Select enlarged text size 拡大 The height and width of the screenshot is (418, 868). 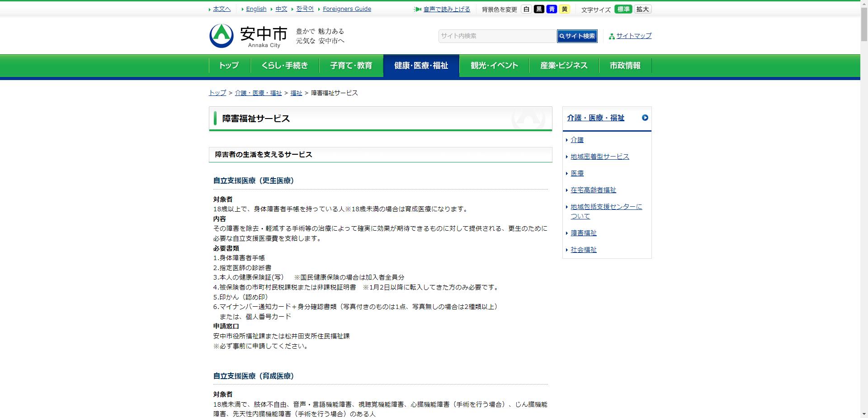[x=642, y=9]
